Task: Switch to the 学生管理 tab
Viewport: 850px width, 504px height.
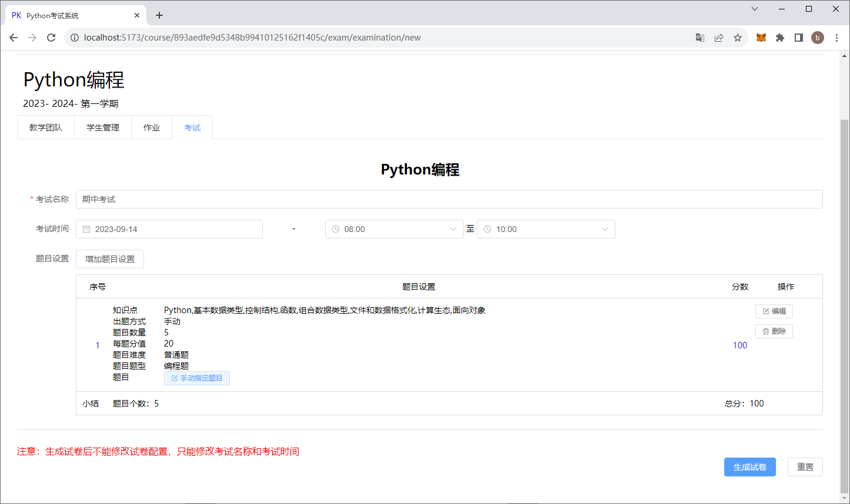Action: [103, 127]
